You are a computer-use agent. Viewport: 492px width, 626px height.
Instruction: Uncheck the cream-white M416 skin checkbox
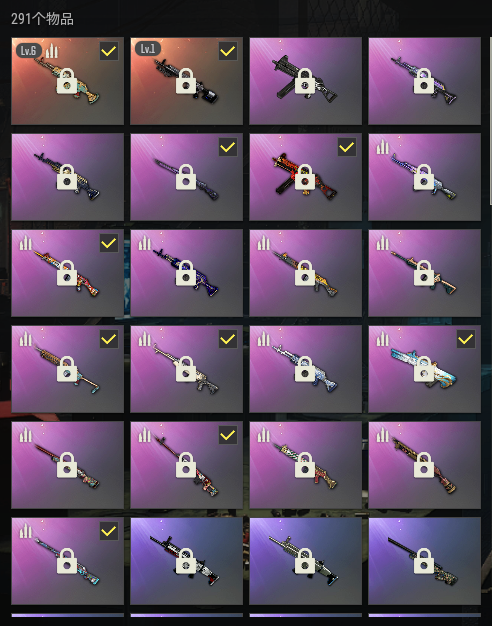click(x=228, y=339)
